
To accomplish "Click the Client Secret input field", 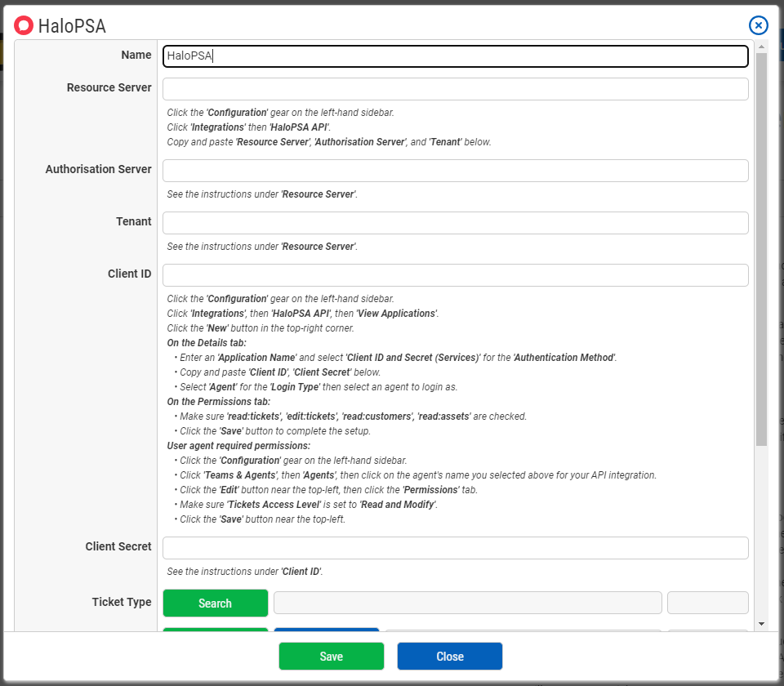I will click(455, 548).
